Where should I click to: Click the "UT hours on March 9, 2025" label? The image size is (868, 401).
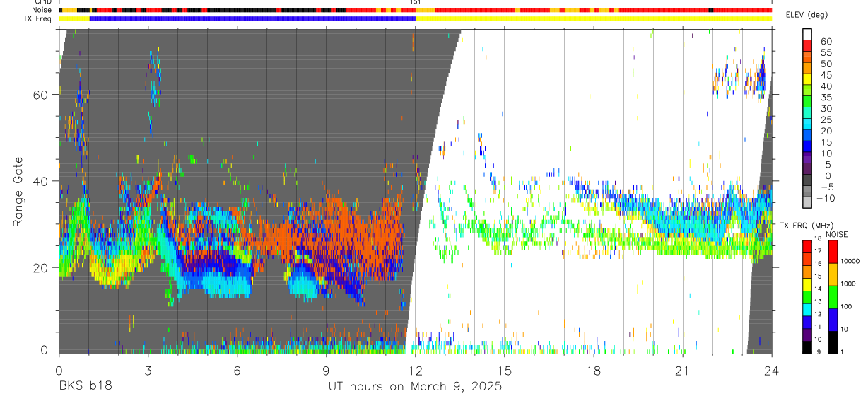coord(415,387)
